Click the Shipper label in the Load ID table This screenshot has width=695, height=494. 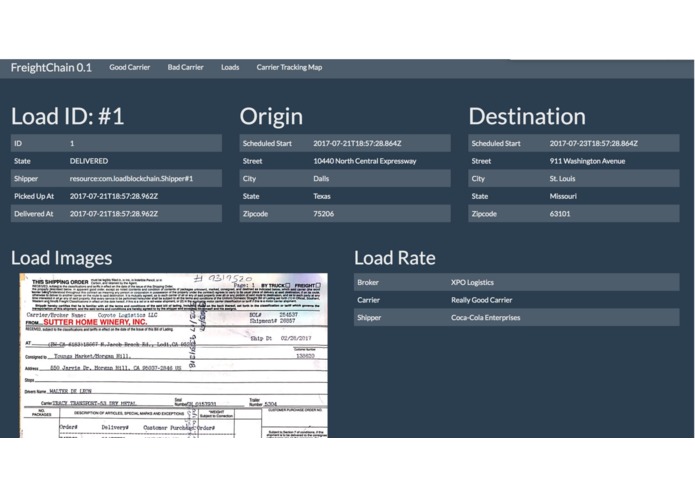pyautogui.click(x=26, y=179)
